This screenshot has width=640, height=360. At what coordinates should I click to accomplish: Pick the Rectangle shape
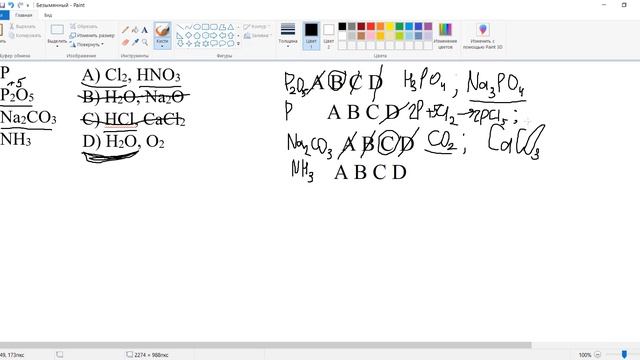pyautogui.click(x=205, y=27)
